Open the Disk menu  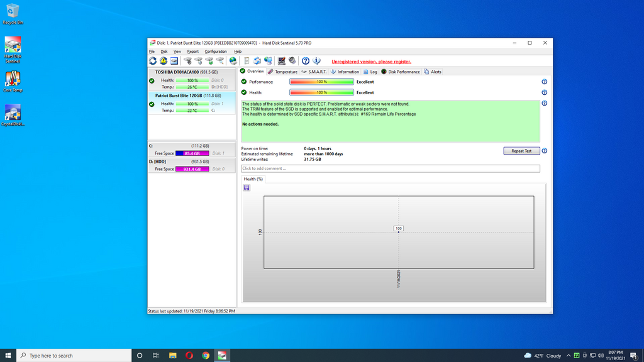tap(164, 52)
